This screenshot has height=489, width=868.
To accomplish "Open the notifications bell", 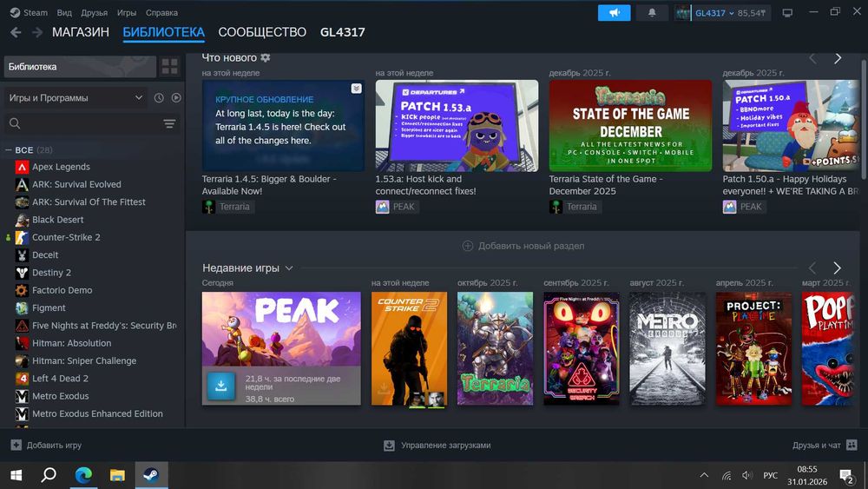I will pos(652,13).
